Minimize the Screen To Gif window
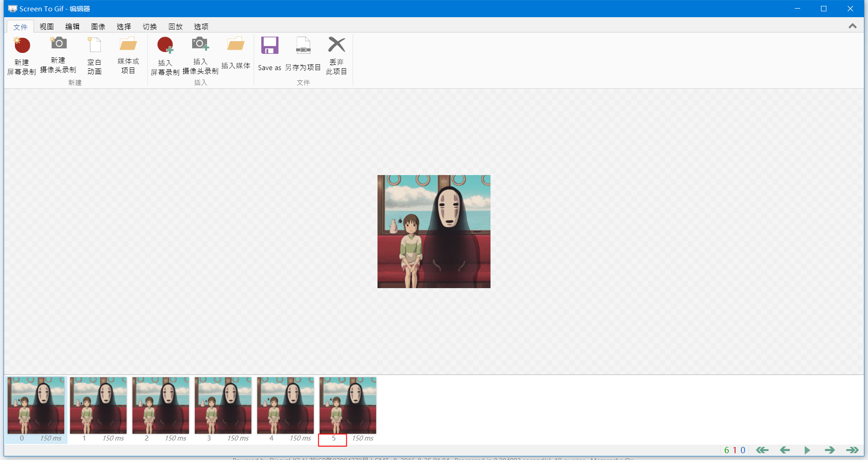The image size is (868, 460). (x=797, y=9)
